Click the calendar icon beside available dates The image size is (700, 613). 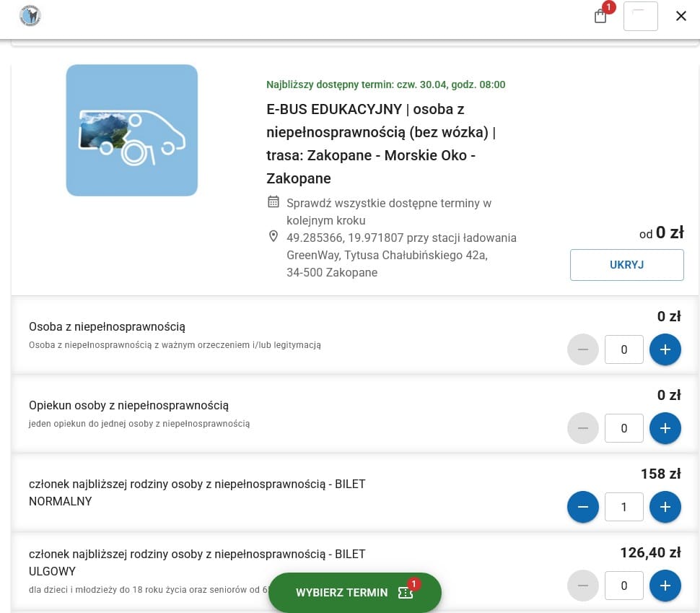tap(274, 202)
